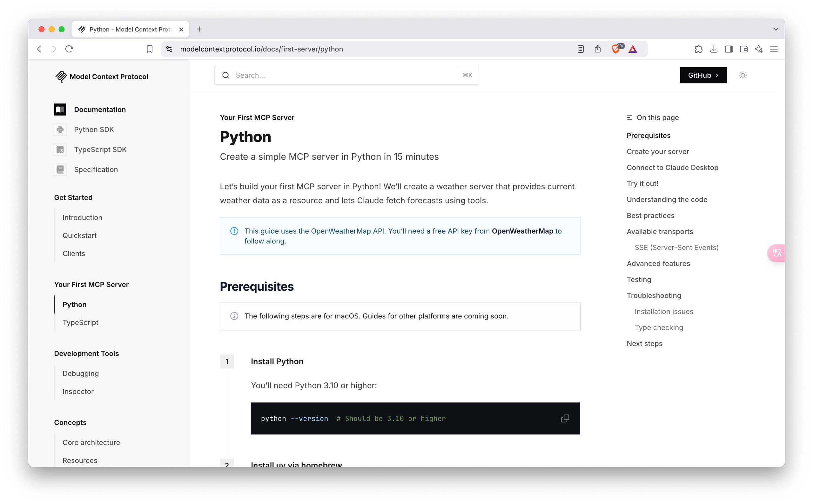Open Brave Shields lion icon
The image size is (813, 504).
[616, 49]
